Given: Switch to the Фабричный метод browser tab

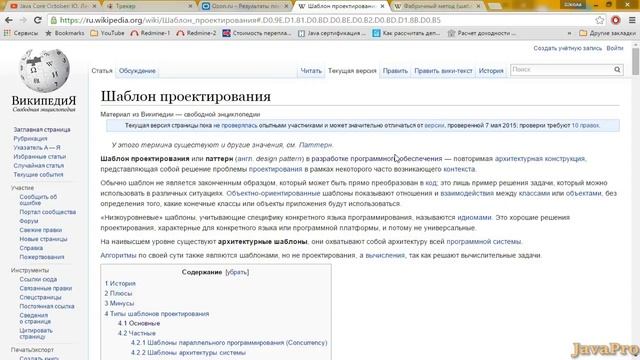Looking at the screenshot, I should coord(437,6).
